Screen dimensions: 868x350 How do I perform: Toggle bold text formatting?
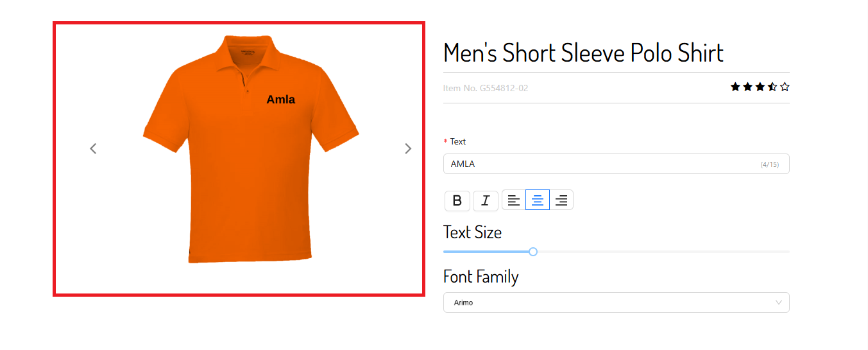coord(457,201)
